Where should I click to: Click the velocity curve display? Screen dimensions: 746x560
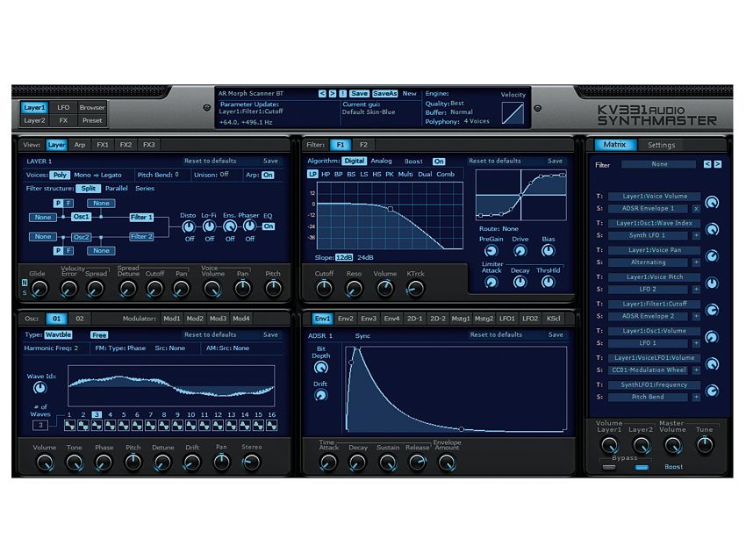[513, 112]
